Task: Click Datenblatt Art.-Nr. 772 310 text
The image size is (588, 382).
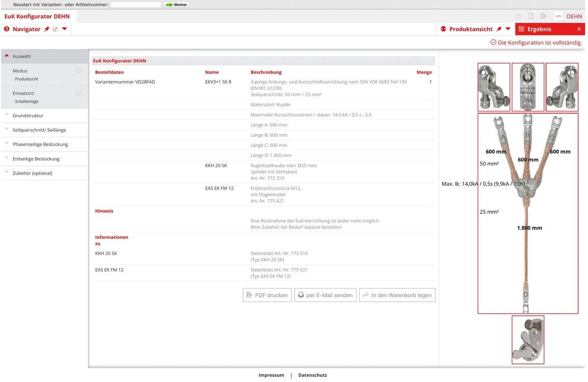Action: coord(279,254)
